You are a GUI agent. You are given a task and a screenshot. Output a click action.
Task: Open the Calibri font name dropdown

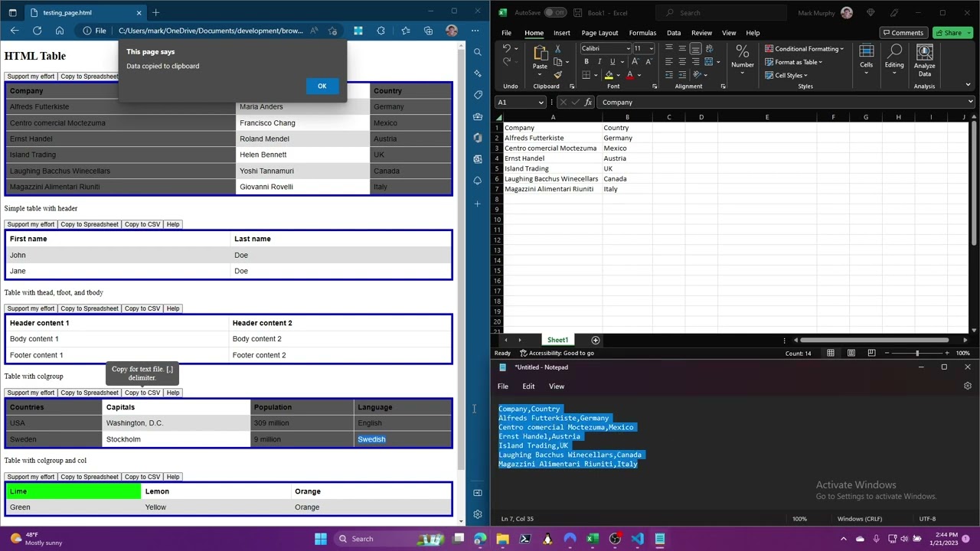pyautogui.click(x=628, y=48)
